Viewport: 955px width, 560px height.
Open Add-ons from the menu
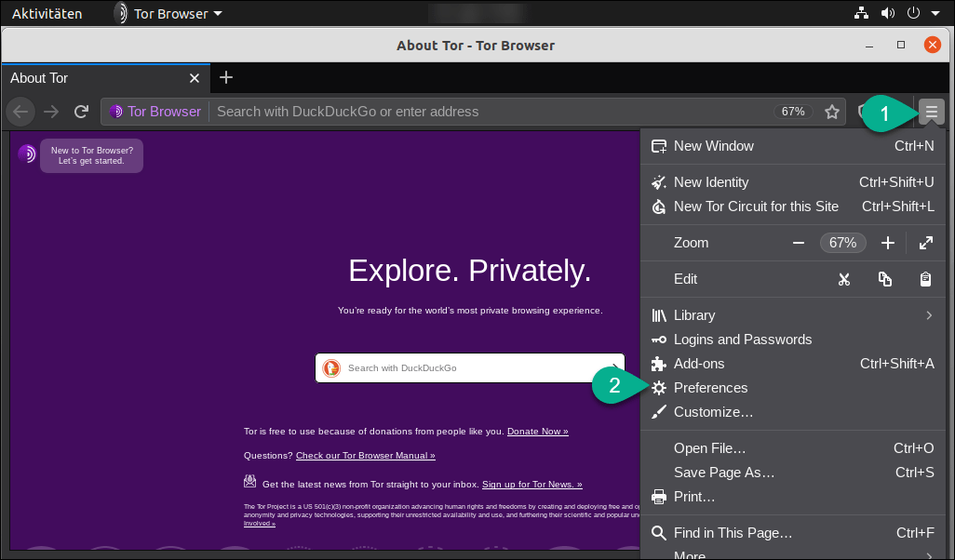(x=792, y=364)
